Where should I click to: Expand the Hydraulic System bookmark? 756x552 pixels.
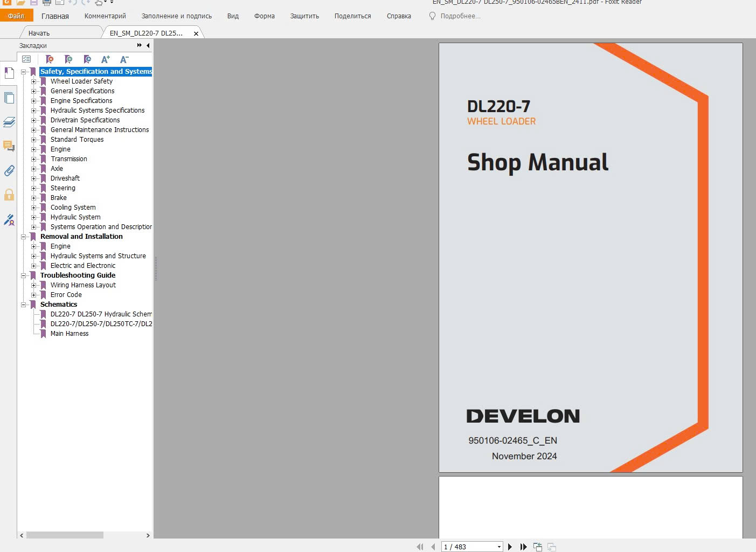click(x=34, y=217)
